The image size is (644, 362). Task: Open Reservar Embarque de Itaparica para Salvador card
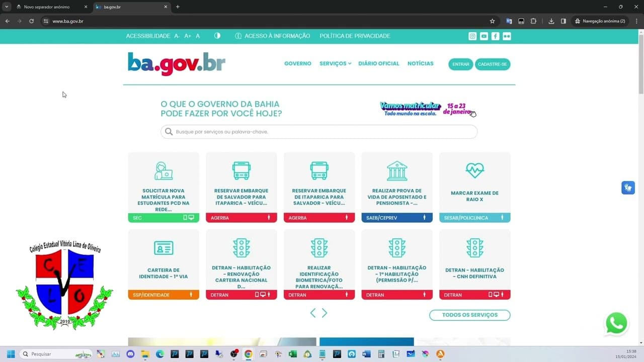coord(319,187)
